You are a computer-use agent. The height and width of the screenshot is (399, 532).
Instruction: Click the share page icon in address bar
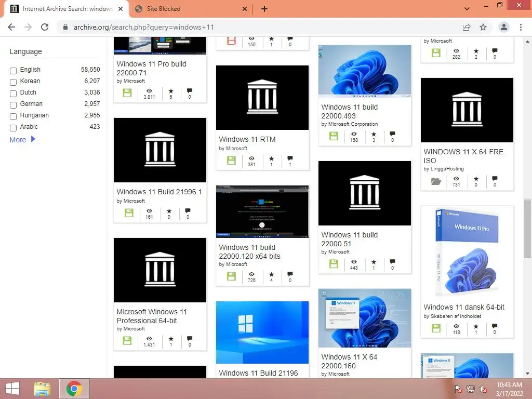pos(467,27)
